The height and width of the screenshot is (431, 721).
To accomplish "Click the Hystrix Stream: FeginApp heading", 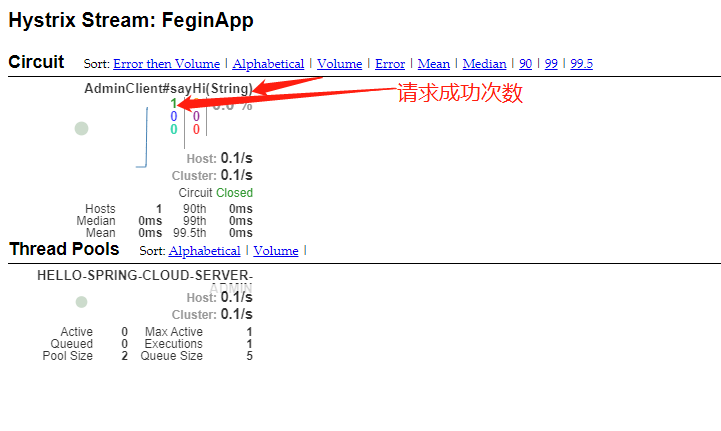I will click(x=131, y=20).
